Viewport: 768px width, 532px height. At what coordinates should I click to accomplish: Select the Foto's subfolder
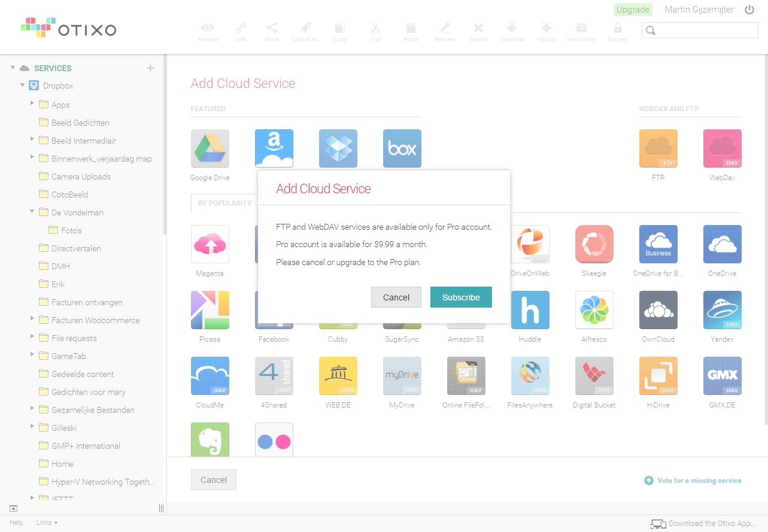point(71,230)
